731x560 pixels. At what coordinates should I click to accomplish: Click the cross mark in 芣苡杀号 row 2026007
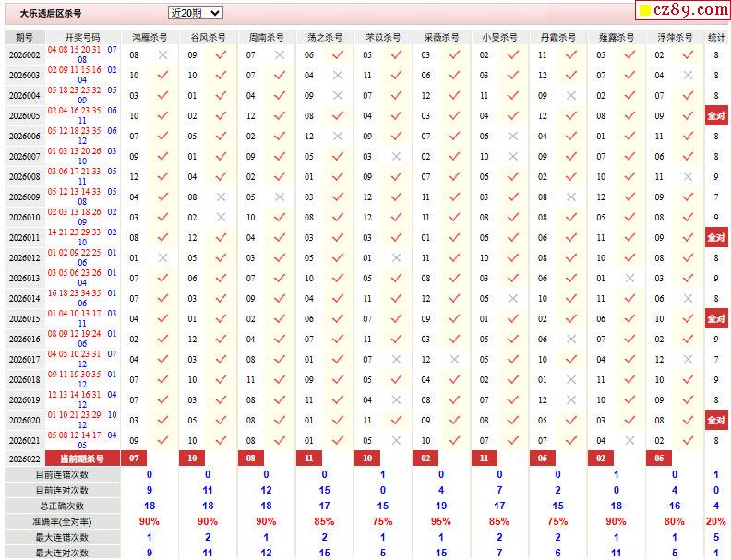pos(396,157)
